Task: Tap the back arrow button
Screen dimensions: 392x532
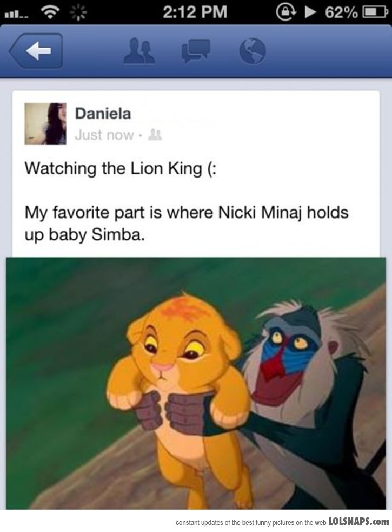Action: point(36,51)
